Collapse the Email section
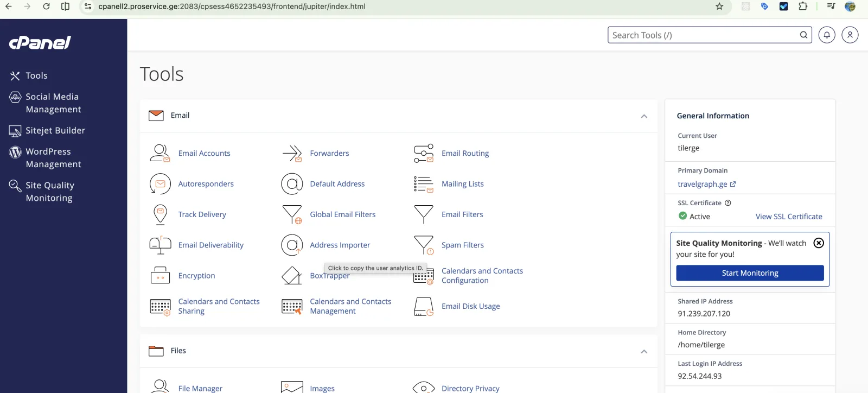868x393 pixels. tap(644, 116)
